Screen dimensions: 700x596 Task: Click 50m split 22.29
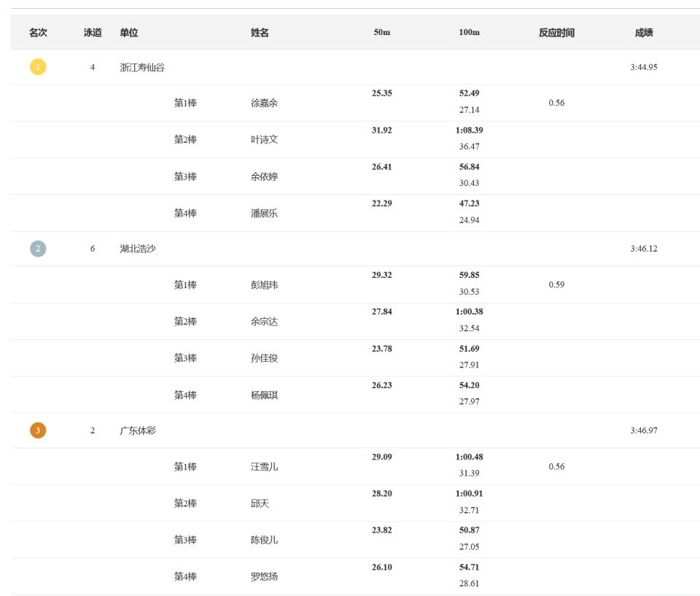coord(381,204)
